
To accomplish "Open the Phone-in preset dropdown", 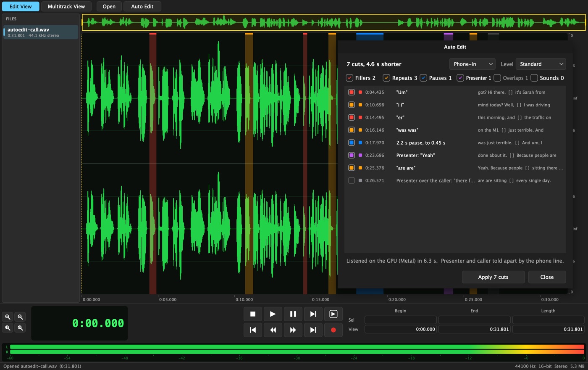I will tap(472, 64).
